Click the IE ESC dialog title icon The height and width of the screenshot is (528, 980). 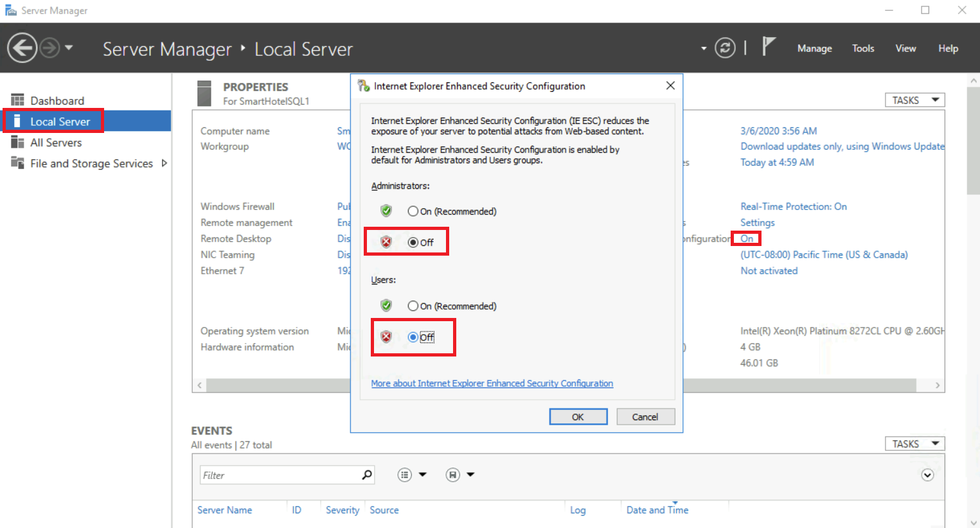(364, 85)
